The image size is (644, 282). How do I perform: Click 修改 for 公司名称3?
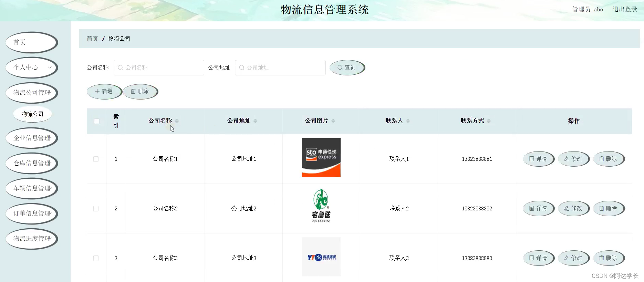click(574, 258)
